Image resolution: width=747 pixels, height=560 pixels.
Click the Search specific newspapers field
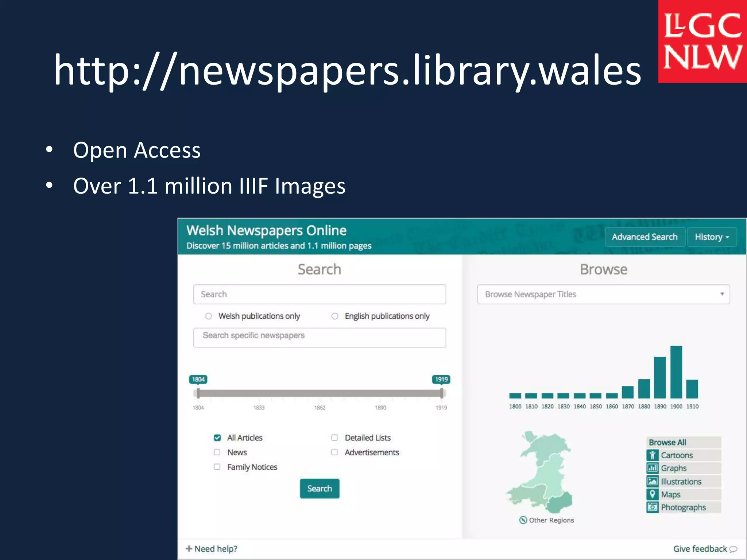click(x=320, y=337)
